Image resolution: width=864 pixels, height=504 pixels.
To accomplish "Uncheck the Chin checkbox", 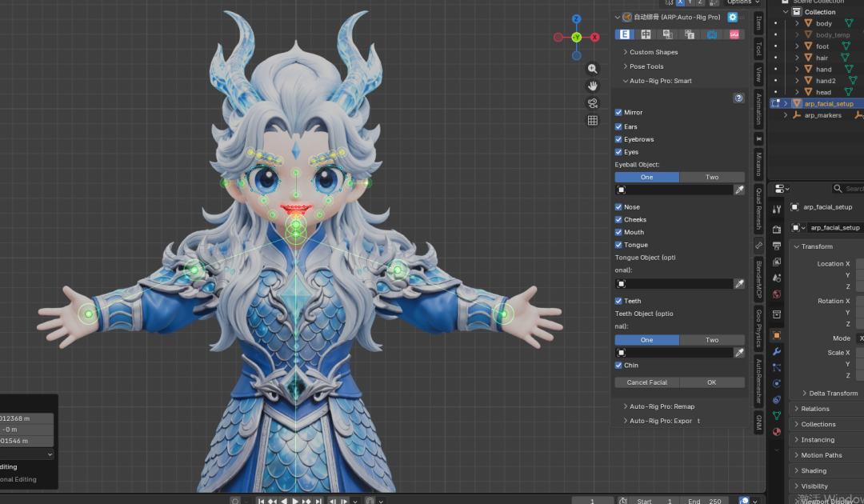I will tap(618, 365).
